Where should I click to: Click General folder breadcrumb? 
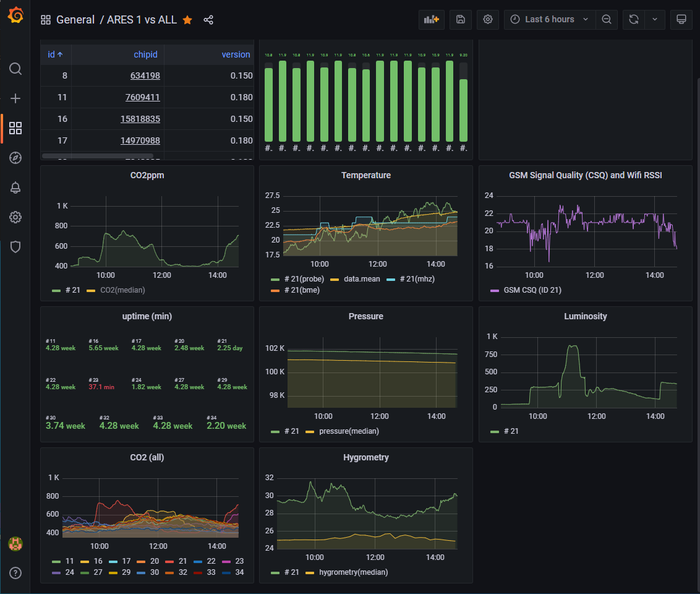point(75,20)
